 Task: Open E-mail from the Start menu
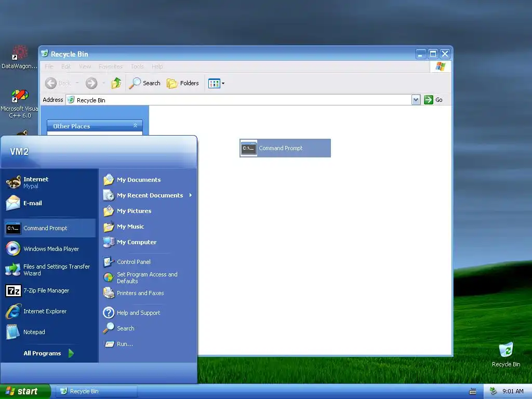[49, 203]
